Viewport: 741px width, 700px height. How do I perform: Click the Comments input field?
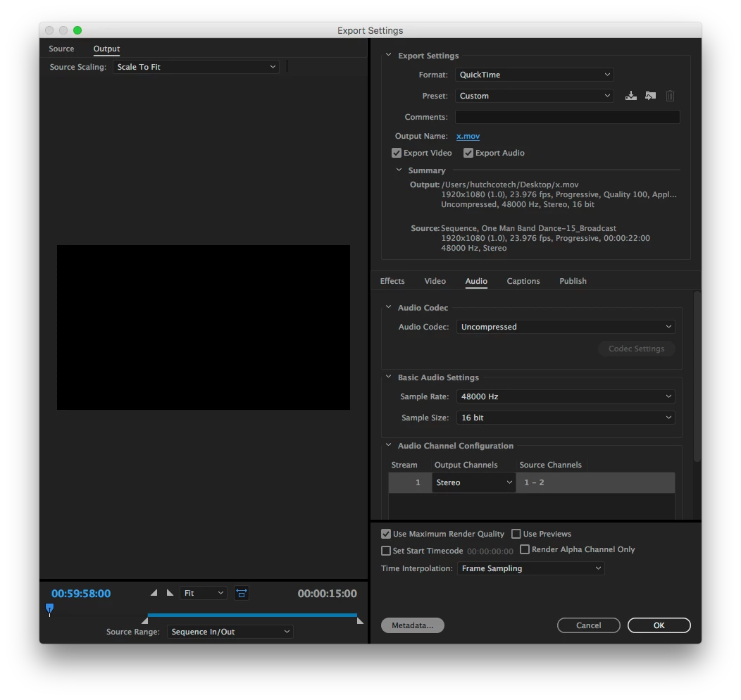click(x=567, y=117)
